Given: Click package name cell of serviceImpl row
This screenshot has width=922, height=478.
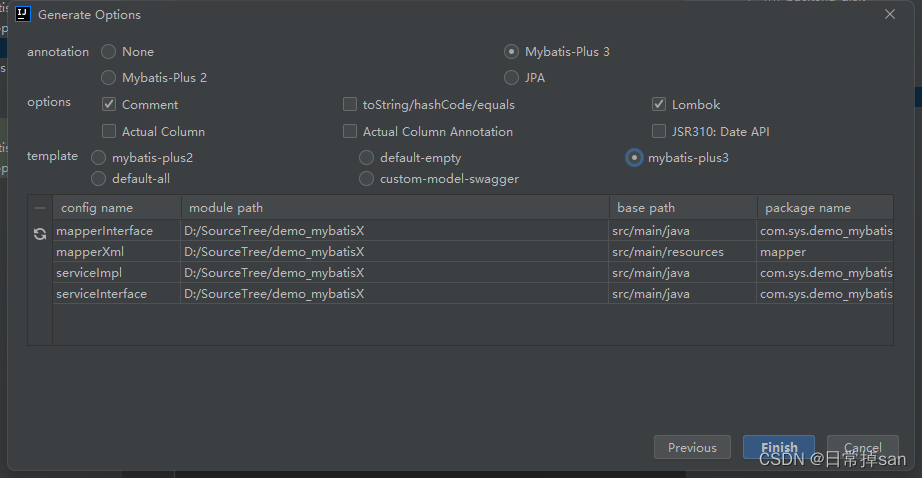Looking at the screenshot, I should coord(825,273).
